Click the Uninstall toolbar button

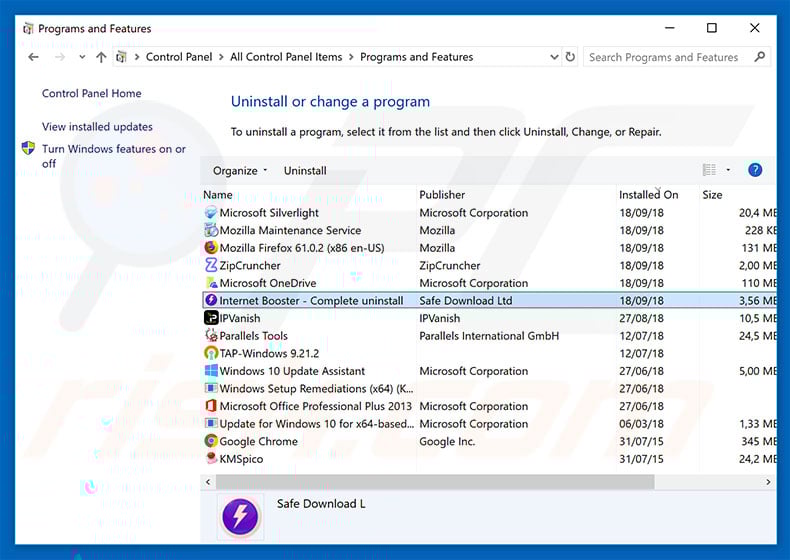(x=305, y=170)
